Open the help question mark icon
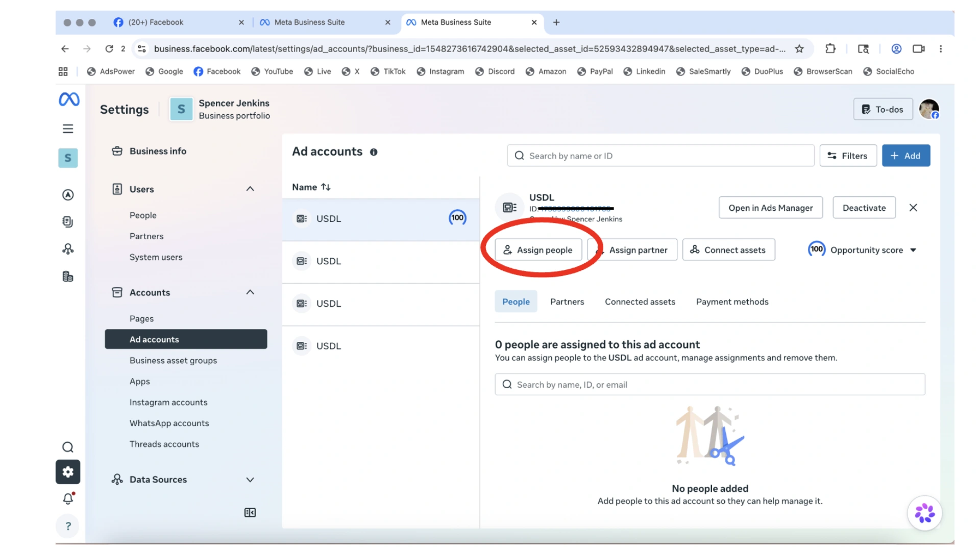This screenshot has width=980, height=551. coord(68,526)
